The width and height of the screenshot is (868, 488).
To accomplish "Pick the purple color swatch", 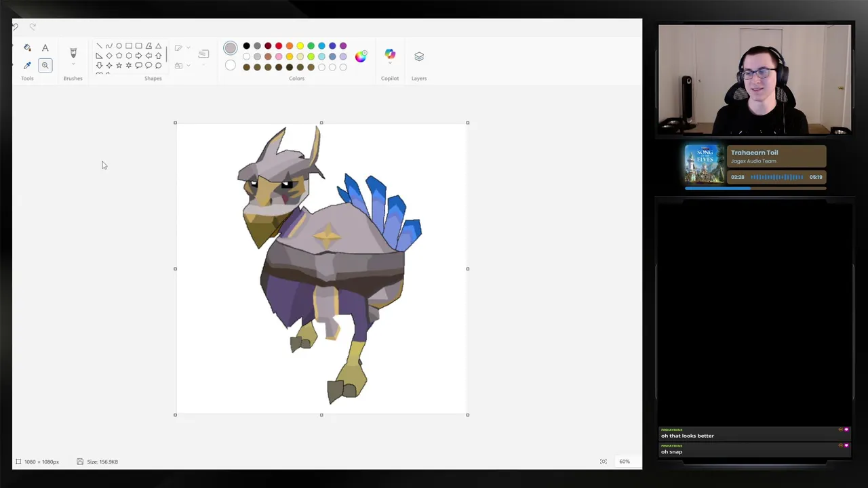I will [343, 45].
